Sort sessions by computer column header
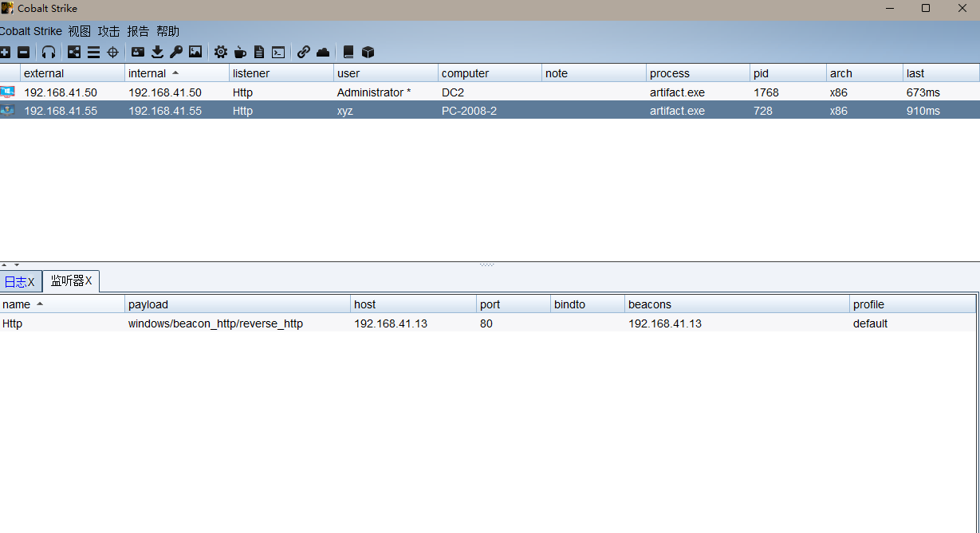The height and width of the screenshot is (533, 980). tap(490, 73)
